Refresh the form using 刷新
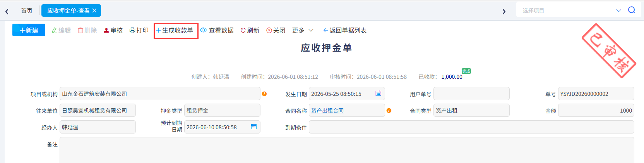Image resolution: width=644 pixels, height=163 pixels. coord(250,30)
